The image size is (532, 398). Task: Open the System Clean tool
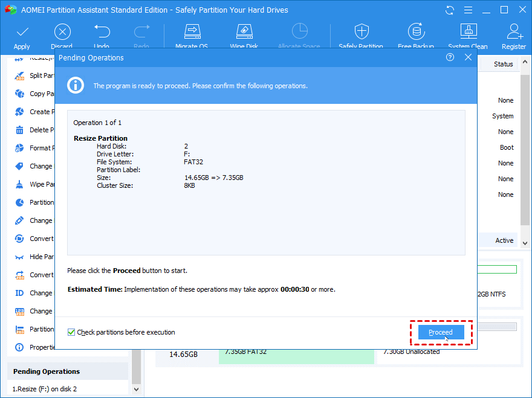(x=468, y=32)
